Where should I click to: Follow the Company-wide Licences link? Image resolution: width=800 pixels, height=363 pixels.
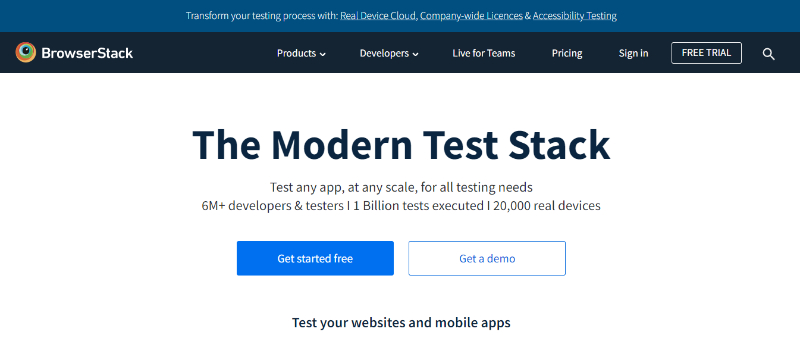pyautogui.click(x=471, y=16)
